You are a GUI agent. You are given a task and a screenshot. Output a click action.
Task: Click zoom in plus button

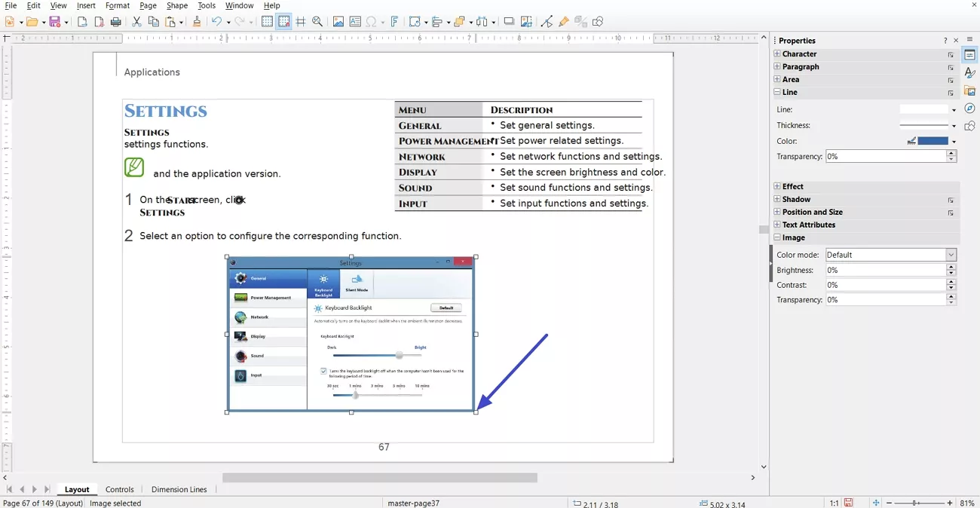[x=950, y=503]
